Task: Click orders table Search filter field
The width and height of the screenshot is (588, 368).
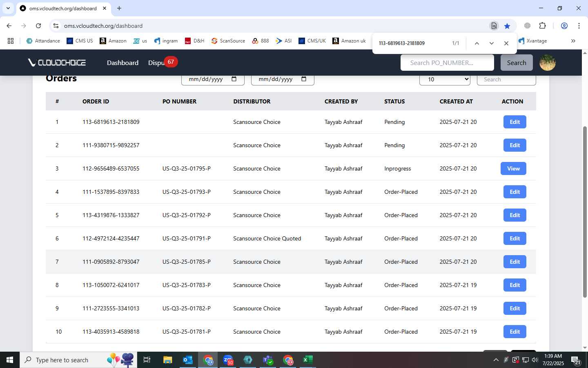Action: pos(506,79)
